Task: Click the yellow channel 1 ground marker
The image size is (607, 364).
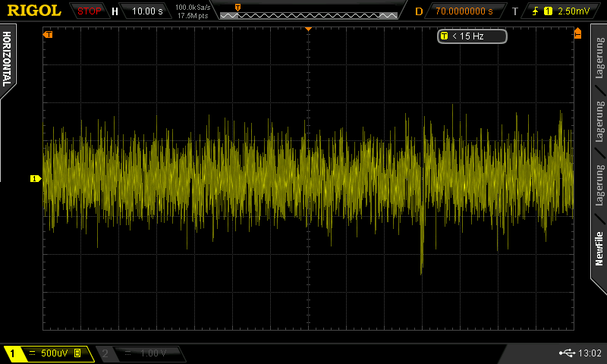Action: (36, 179)
